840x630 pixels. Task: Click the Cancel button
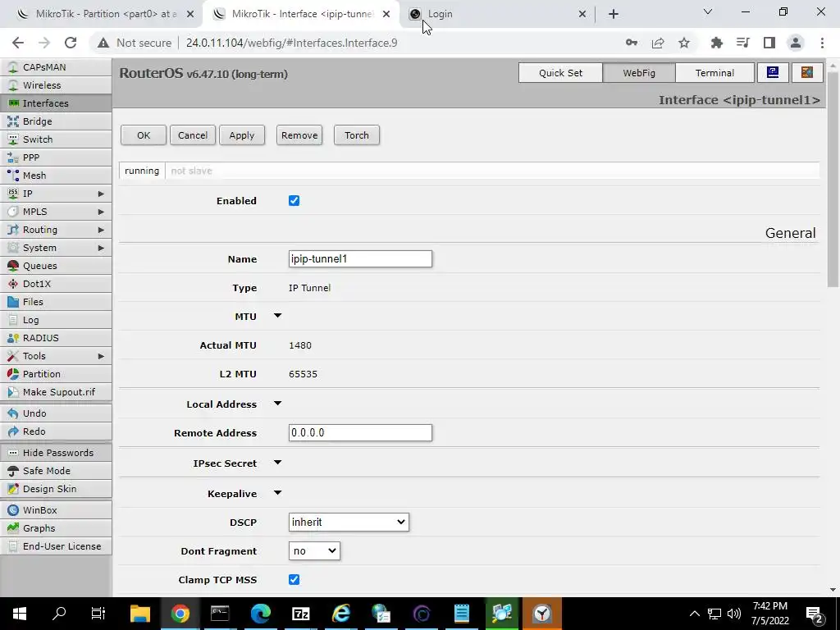tap(193, 135)
